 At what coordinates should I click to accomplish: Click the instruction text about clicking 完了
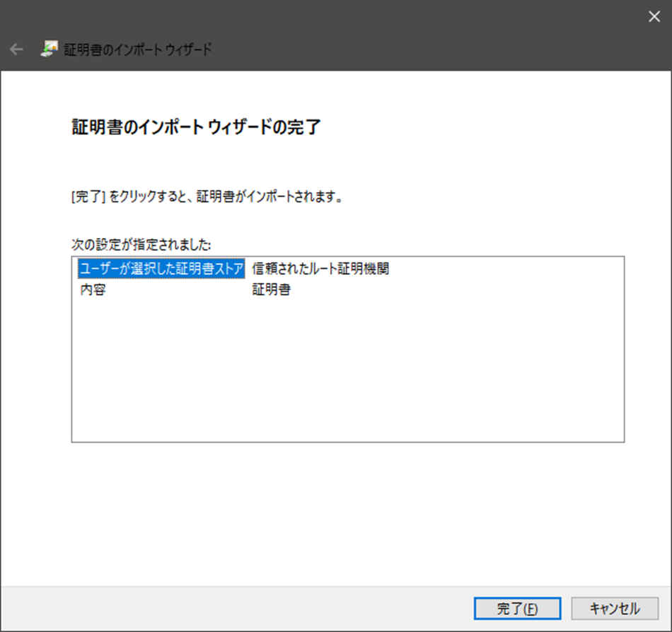pos(207,197)
